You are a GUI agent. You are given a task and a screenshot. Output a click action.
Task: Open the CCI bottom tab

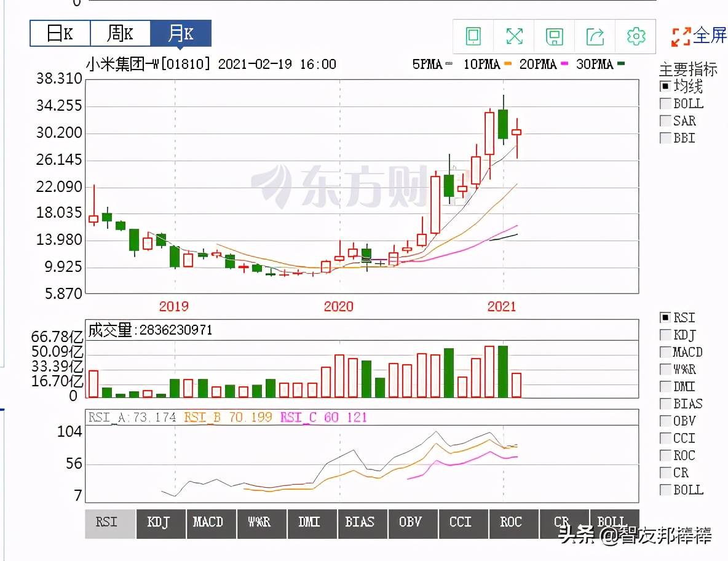pos(464,523)
